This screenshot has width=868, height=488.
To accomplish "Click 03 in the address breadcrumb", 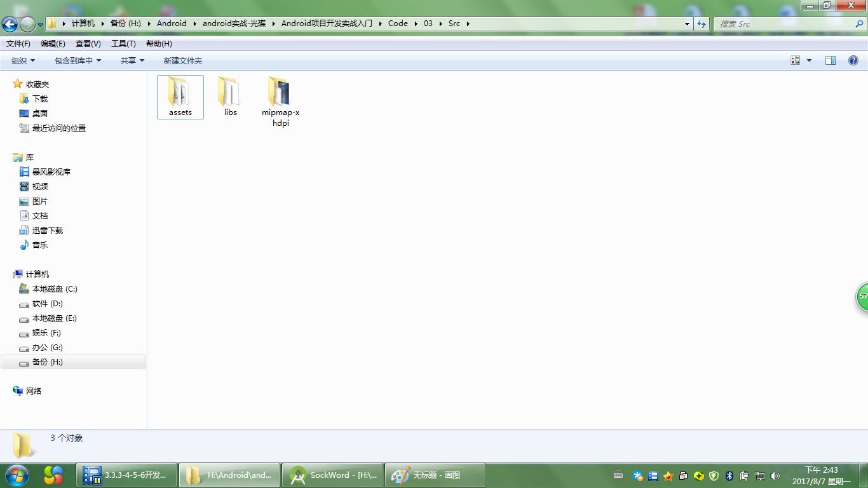I will pos(428,24).
